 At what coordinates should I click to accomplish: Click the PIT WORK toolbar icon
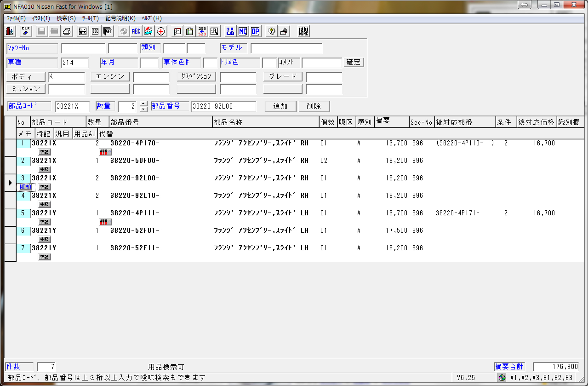[x=303, y=31]
